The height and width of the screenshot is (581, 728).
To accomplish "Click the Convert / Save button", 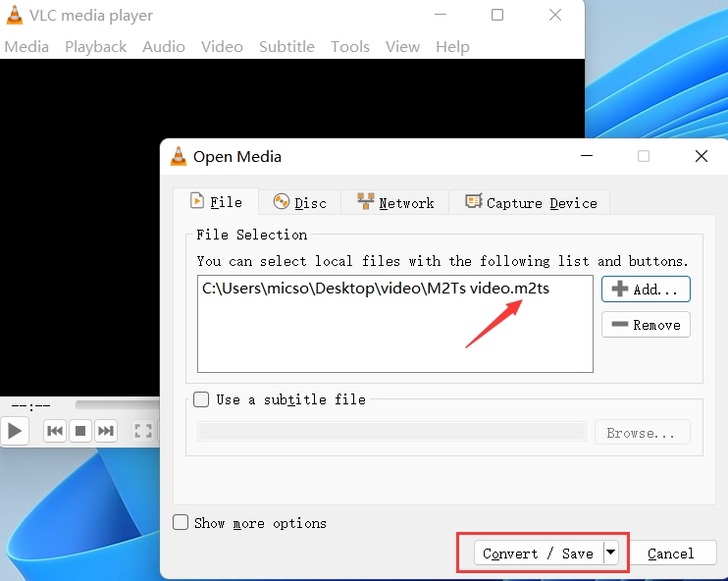I will tap(539, 554).
